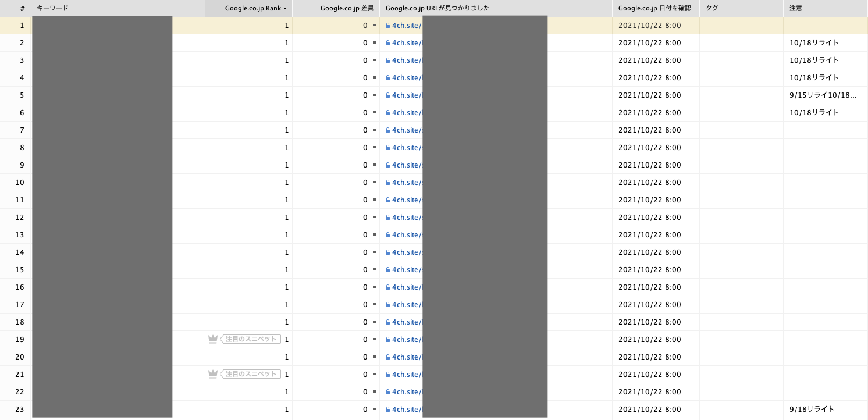Click the rank value 1 in row 4
The width and height of the screenshot is (868, 420).
tap(286, 78)
